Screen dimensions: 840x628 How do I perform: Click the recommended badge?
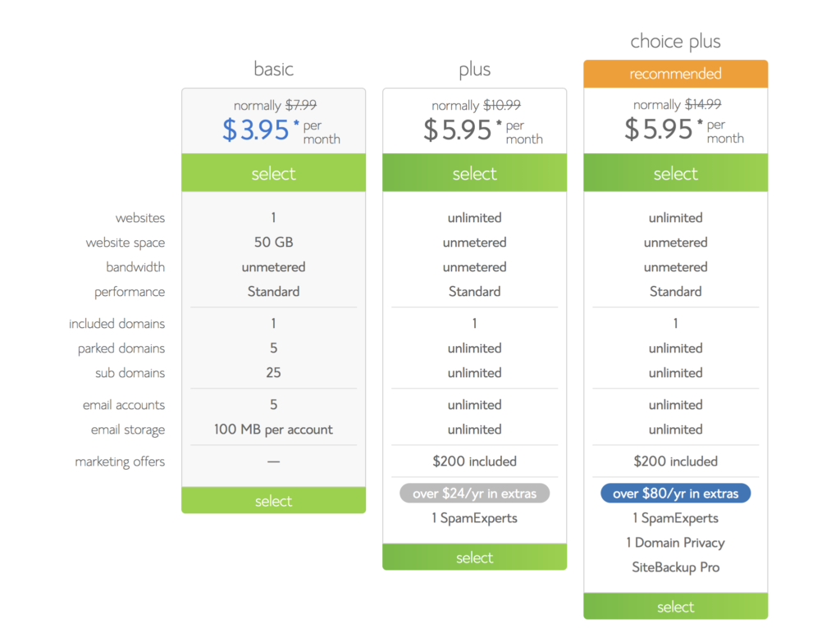(675, 73)
